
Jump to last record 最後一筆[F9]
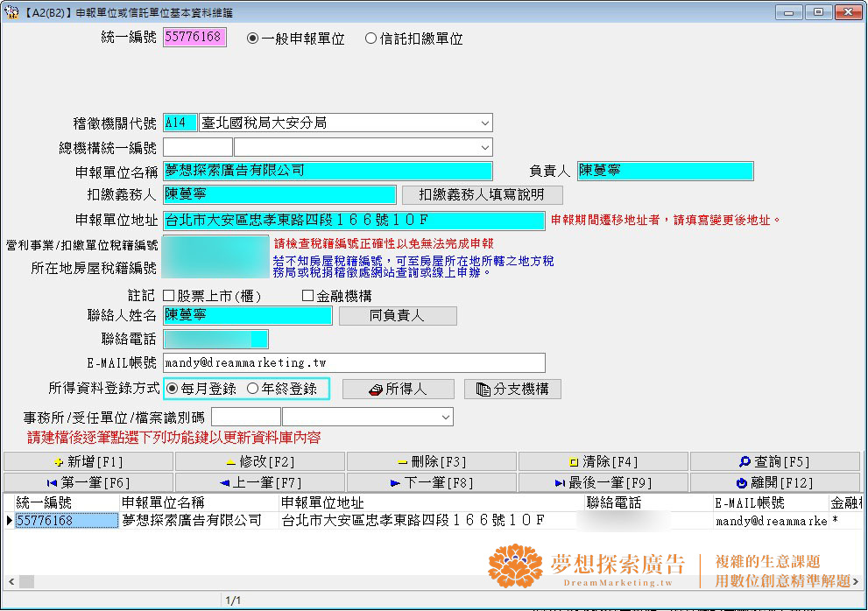603,482
